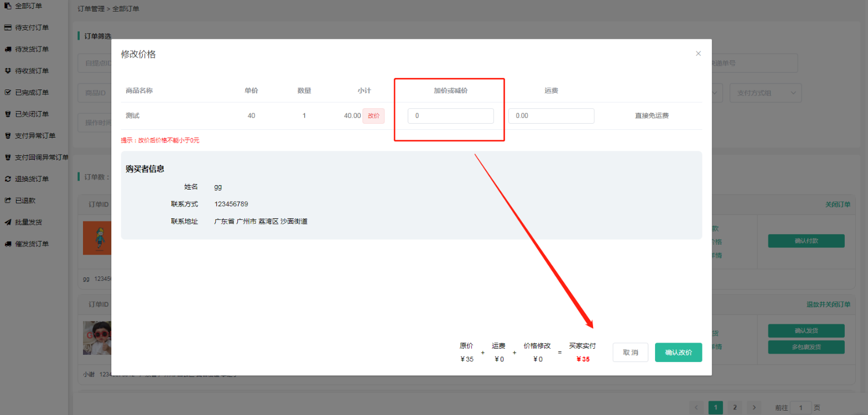The width and height of the screenshot is (868, 415).
Task: Click 取消 to cancel price change
Action: pos(631,353)
